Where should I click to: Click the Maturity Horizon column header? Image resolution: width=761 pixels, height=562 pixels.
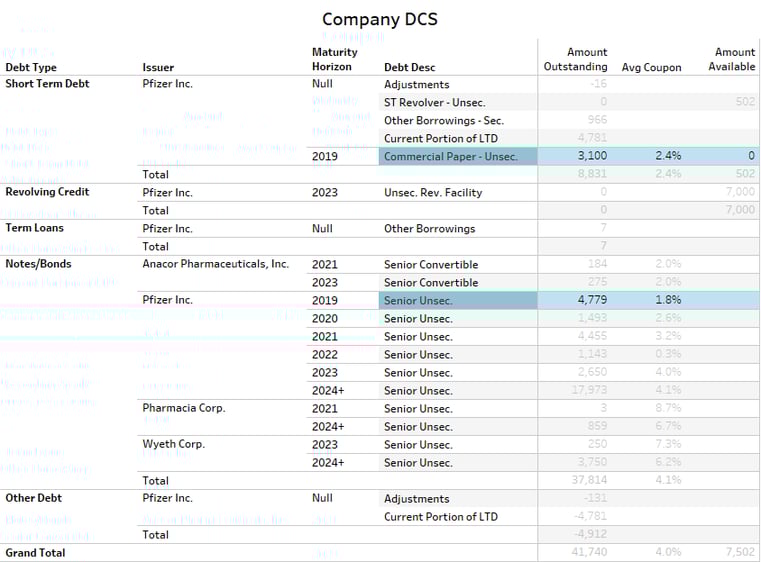pyautogui.click(x=335, y=59)
